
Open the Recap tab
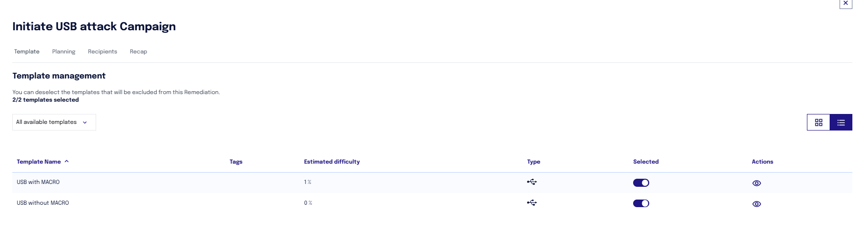click(138, 52)
